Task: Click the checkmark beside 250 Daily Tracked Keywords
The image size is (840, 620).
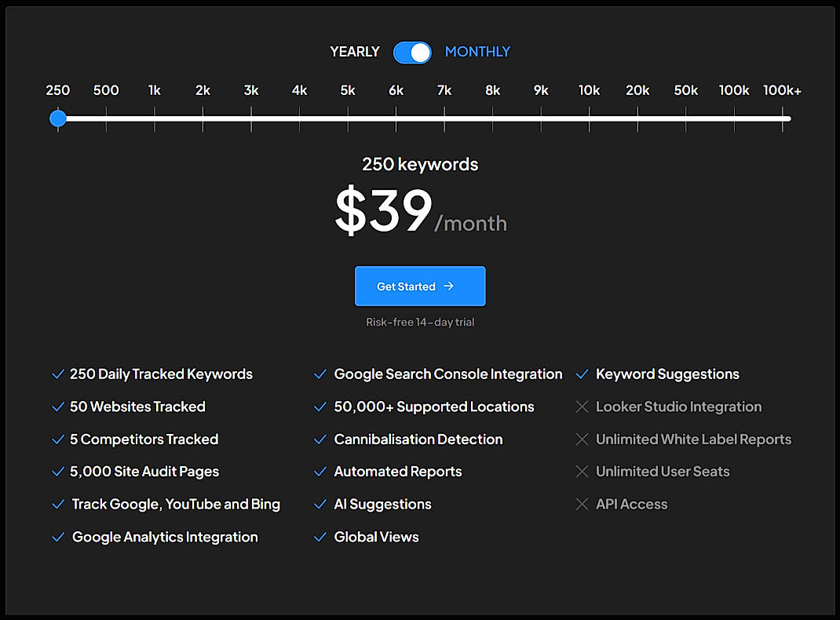Action: click(x=57, y=374)
